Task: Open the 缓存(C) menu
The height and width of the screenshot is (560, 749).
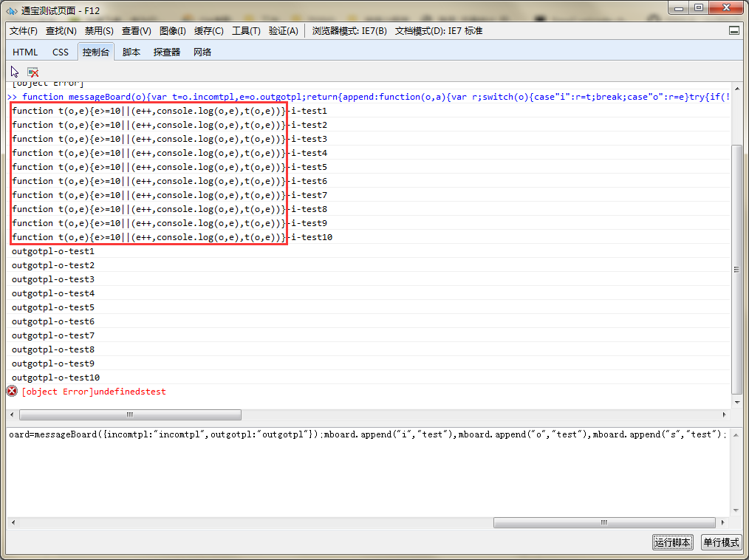Action: 209,30
